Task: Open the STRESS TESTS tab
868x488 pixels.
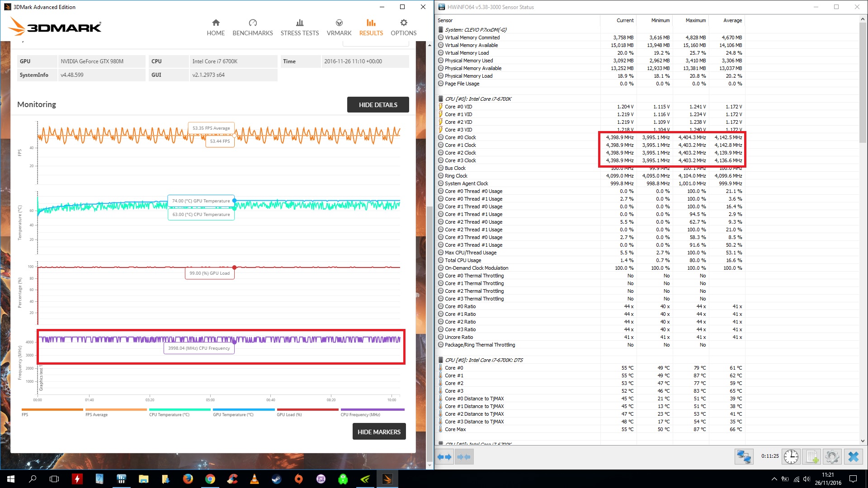Action: click(x=300, y=28)
